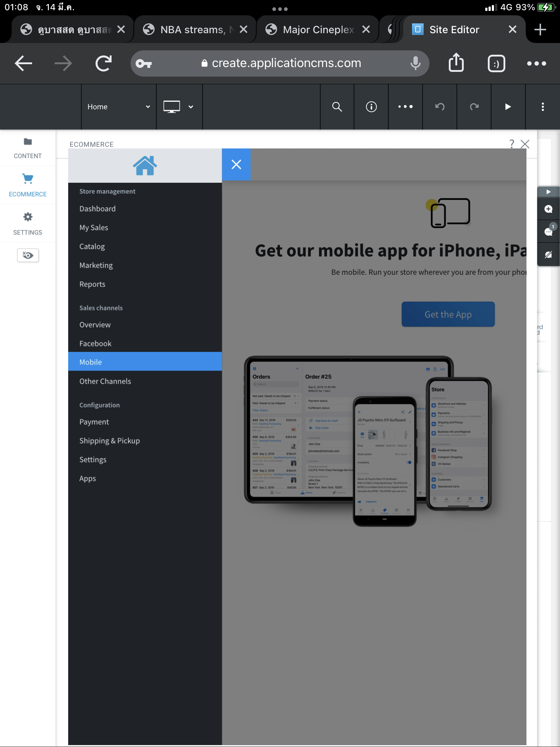Toggle the hide comments slashed icon
This screenshot has width=560, height=747.
pyautogui.click(x=548, y=255)
